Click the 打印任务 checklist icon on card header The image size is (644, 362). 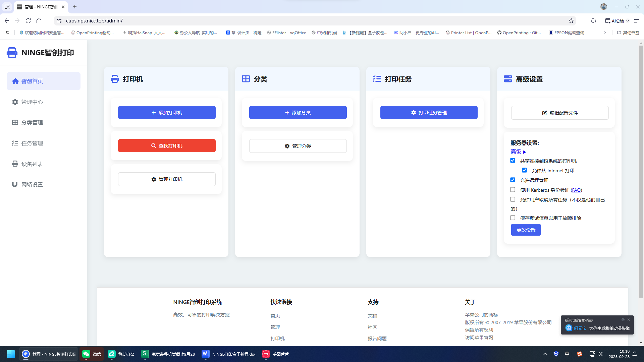[377, 79]
